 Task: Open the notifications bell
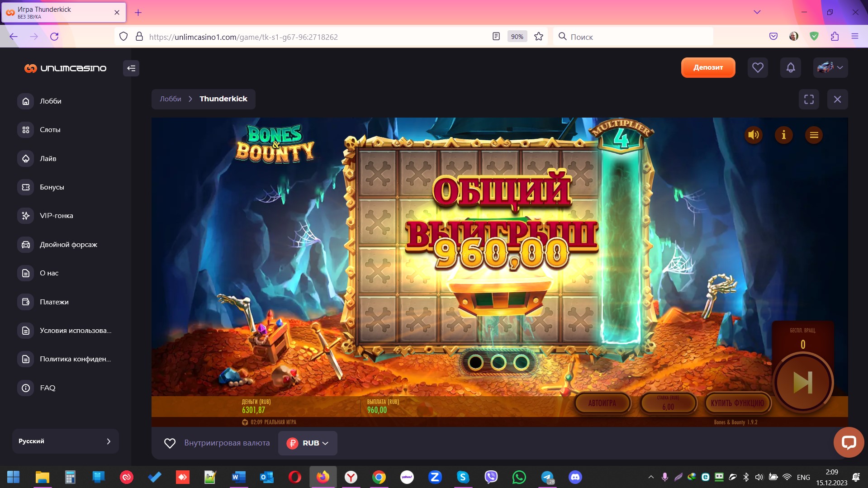790,68
